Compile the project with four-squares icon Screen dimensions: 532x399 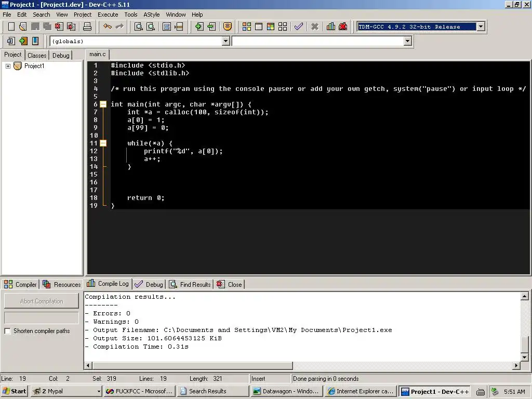(247, 26)
